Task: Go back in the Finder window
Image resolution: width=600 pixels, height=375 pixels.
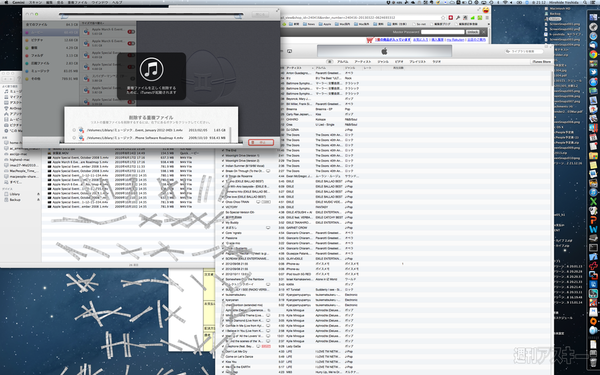Action: click(x=5, y=79)
